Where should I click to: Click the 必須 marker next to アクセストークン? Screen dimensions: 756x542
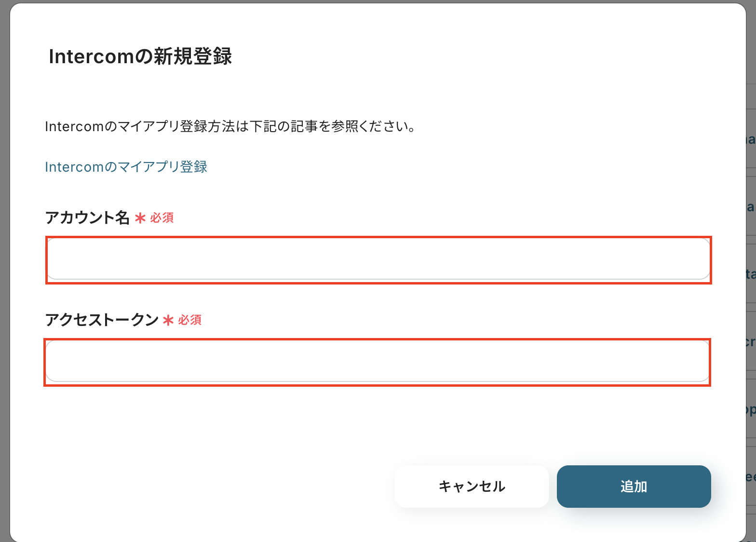(190, 320)
